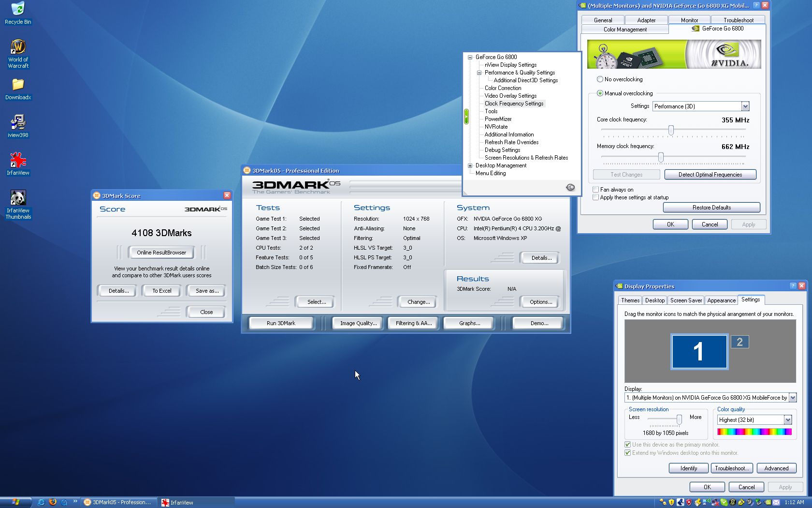812x508 pixels.
Task: Open IrfanView Thumbnails desktop shortcut
Action: point(18,198)
